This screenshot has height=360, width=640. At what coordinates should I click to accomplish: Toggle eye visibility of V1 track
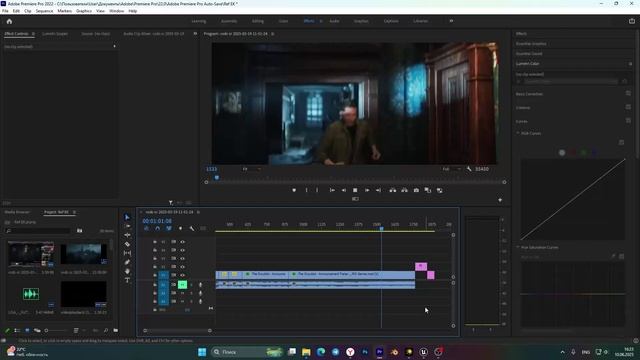pyautogui.click(x=182, y=275)
